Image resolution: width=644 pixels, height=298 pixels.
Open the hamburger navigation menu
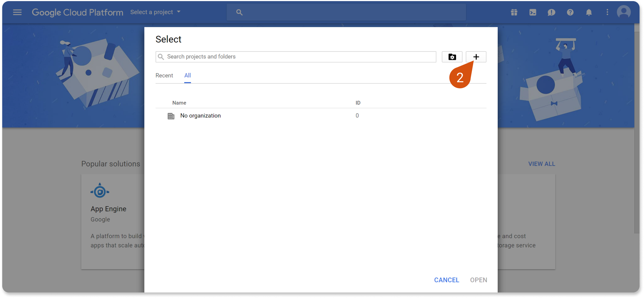pos(17,12)
